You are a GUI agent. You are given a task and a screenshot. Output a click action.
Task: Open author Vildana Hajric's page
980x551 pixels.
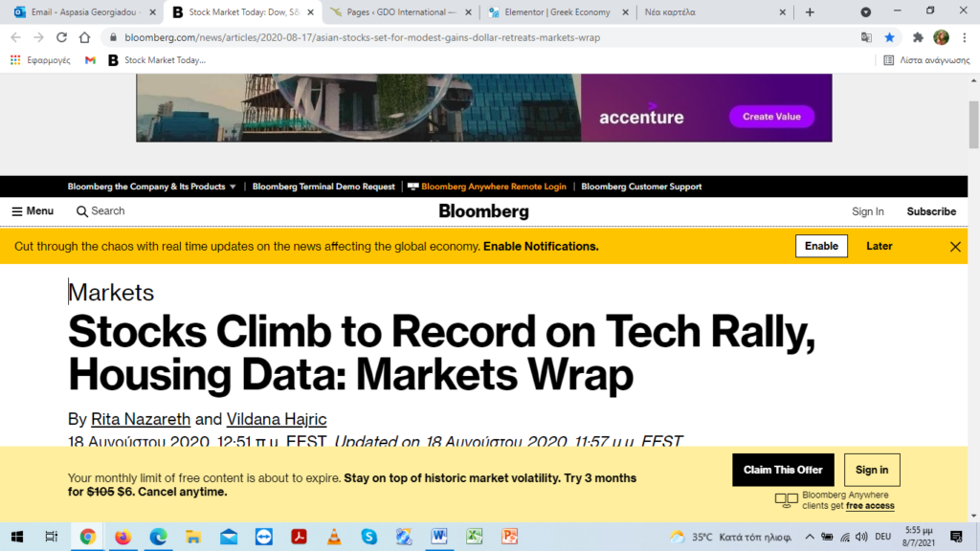(277, 419)
